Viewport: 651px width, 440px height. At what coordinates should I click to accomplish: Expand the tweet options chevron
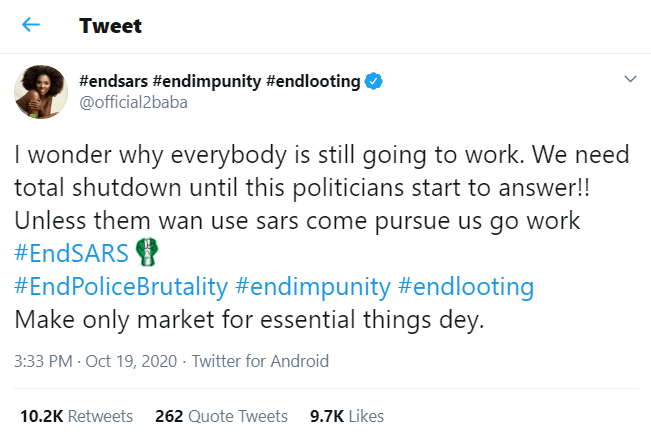(630, 79)
